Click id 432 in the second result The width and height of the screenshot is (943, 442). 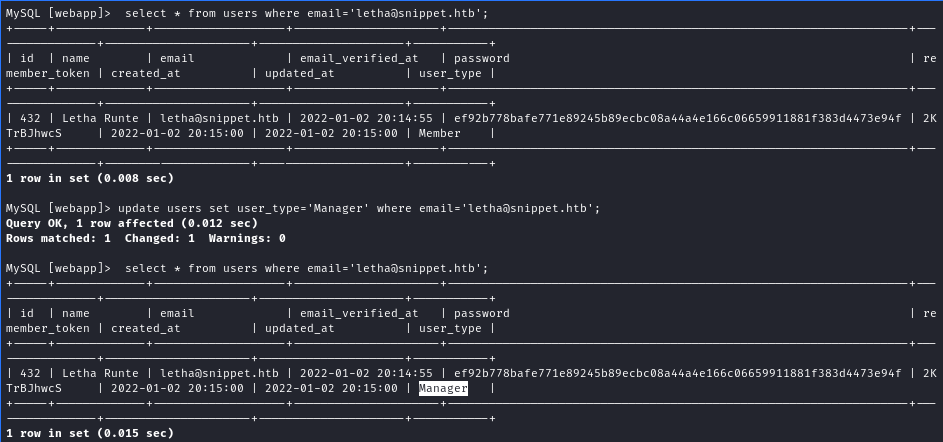pyautogui.click(x=30, y=373)
